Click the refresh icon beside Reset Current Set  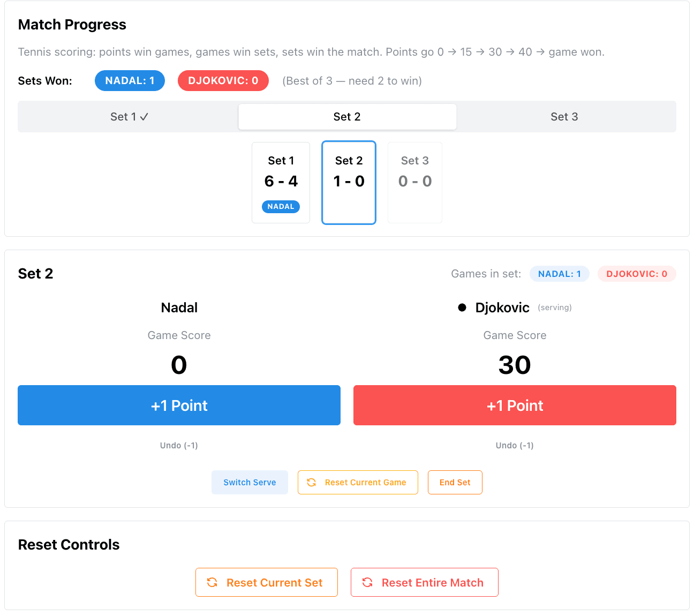coord(213,582)
